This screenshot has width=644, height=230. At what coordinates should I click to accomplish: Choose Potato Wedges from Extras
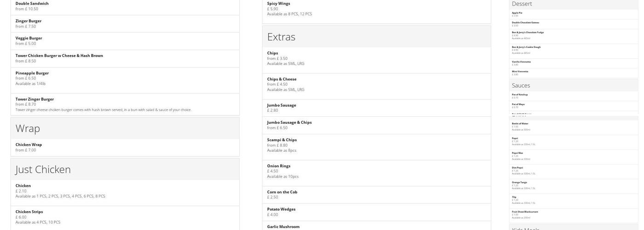tap(282, 209)
